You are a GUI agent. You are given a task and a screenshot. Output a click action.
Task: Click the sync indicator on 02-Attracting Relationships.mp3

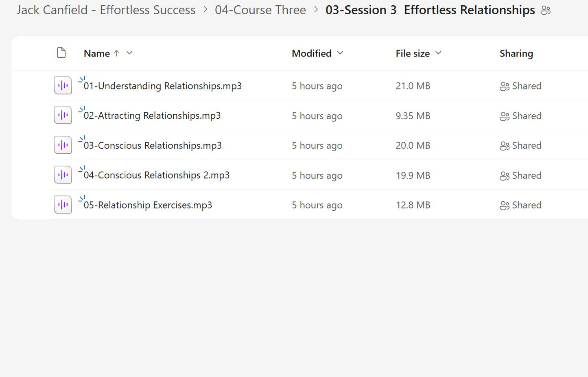(x=82, y=109)
